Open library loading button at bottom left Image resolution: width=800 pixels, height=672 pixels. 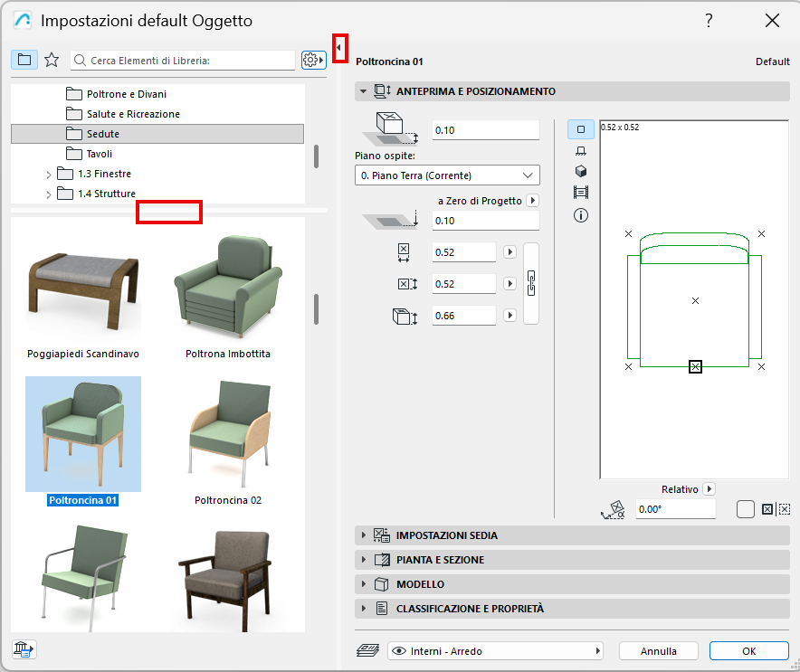pyautogui.click(x=24, y=649)
